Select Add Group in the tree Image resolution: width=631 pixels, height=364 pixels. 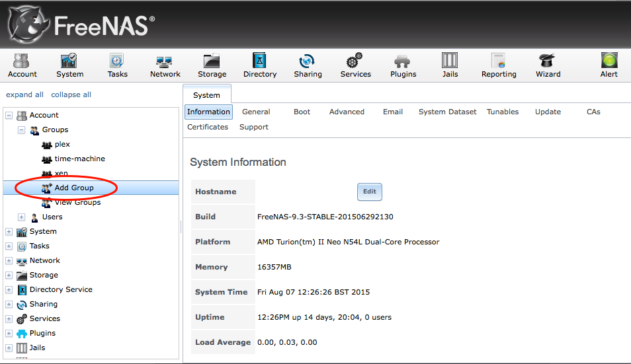tap(74, 188)
